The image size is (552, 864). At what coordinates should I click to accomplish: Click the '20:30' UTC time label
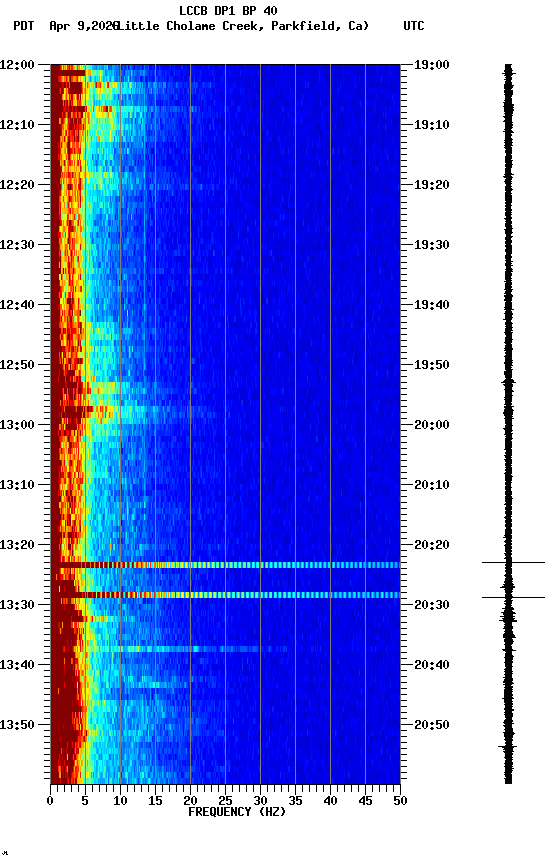tap(432, 605)
